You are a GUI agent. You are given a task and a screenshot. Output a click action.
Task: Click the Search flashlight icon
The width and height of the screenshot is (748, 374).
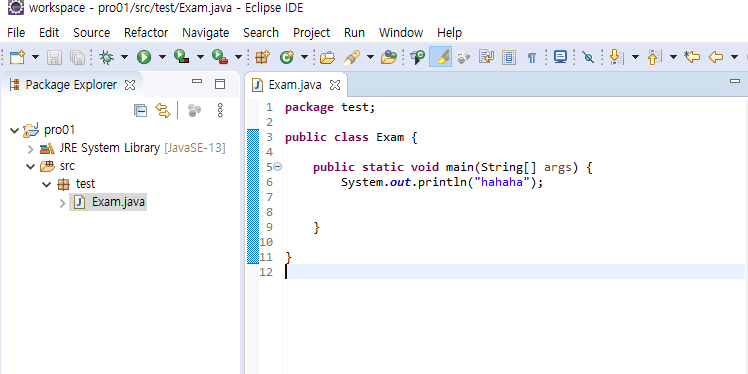(351, 58)
